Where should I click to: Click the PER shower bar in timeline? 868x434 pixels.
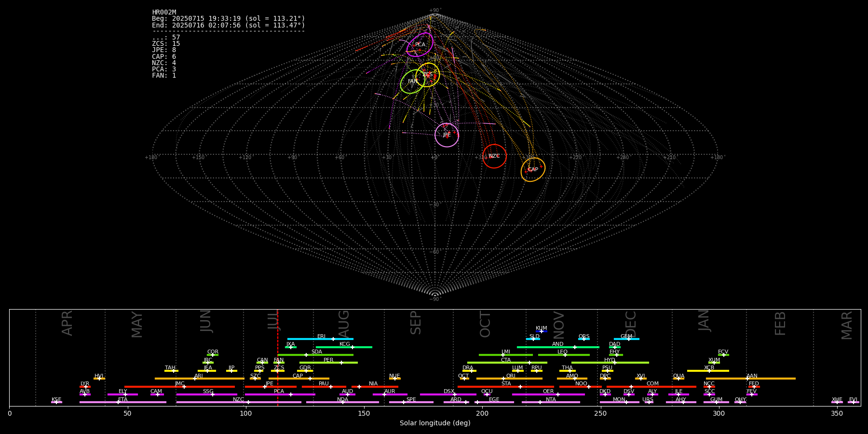tap(328, 363)
